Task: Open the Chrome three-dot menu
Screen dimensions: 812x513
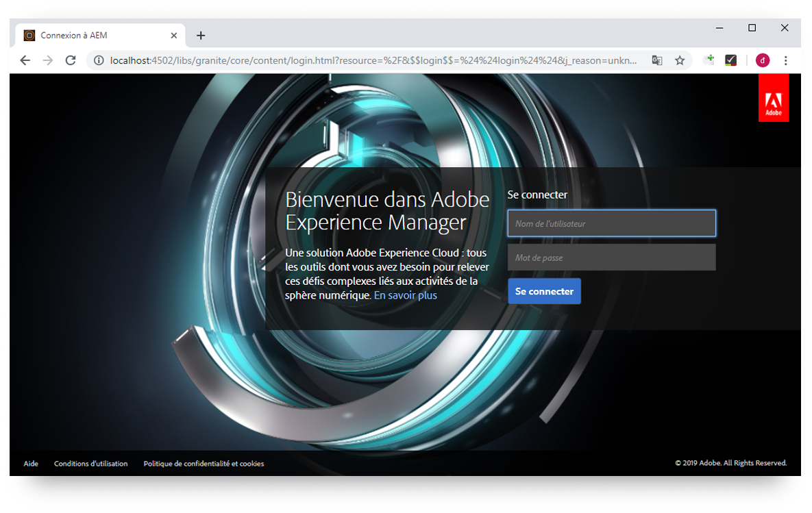Action: (785, 60)
